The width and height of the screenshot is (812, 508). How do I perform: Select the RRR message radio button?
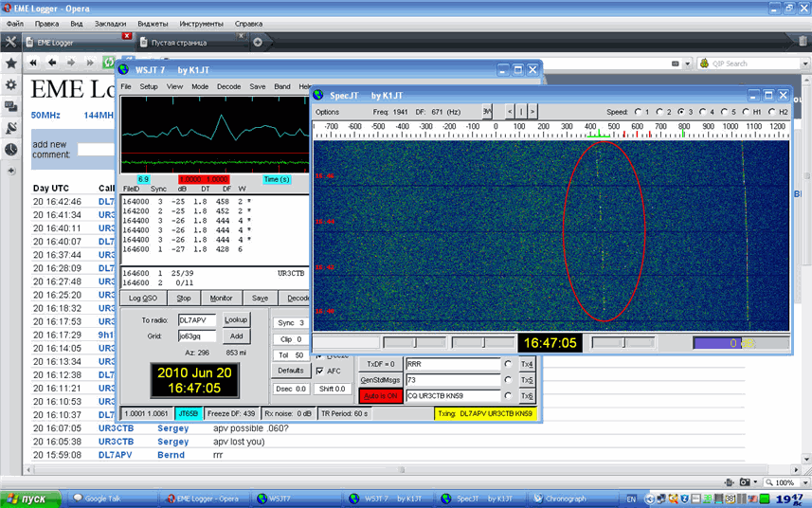508,364
